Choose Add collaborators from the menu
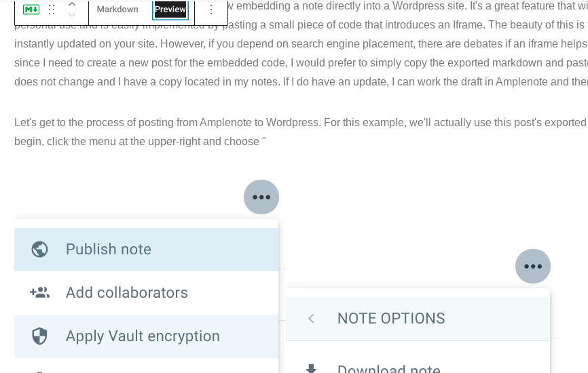588x373 pixels. (127, 293)
